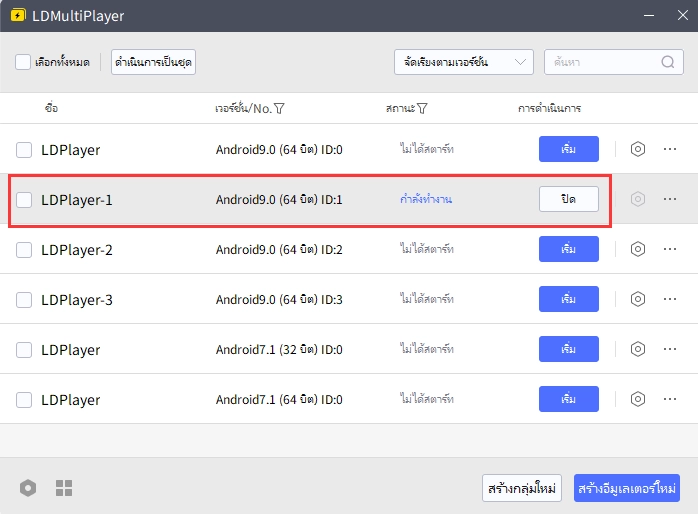Check the box for LDPlayer-2
Screen dimensions: 698x514
pos(24,250)
